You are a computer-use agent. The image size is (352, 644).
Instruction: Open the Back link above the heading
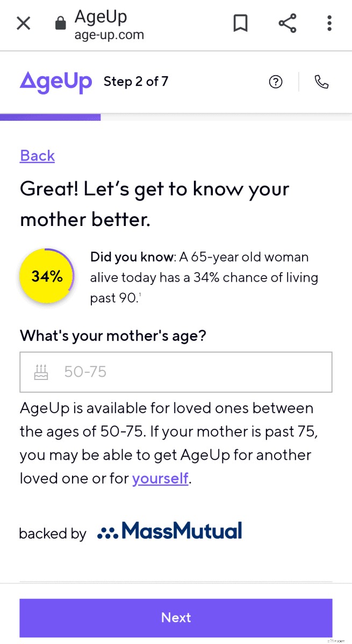tap(37, 156)
